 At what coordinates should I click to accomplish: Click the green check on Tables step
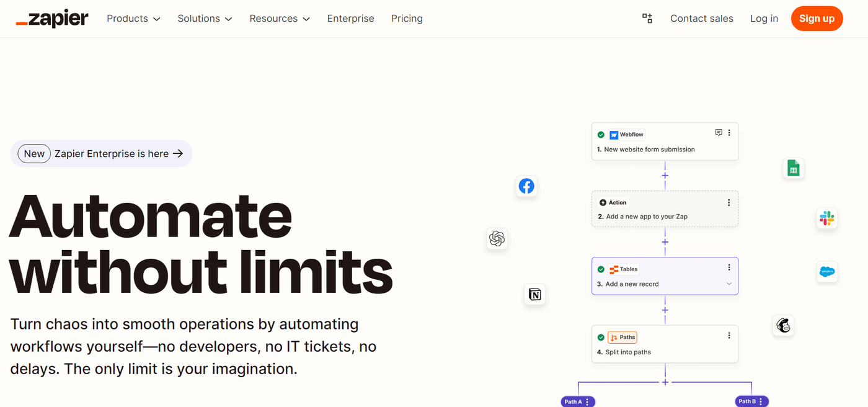pyautogui.click(x=601, y=269)
